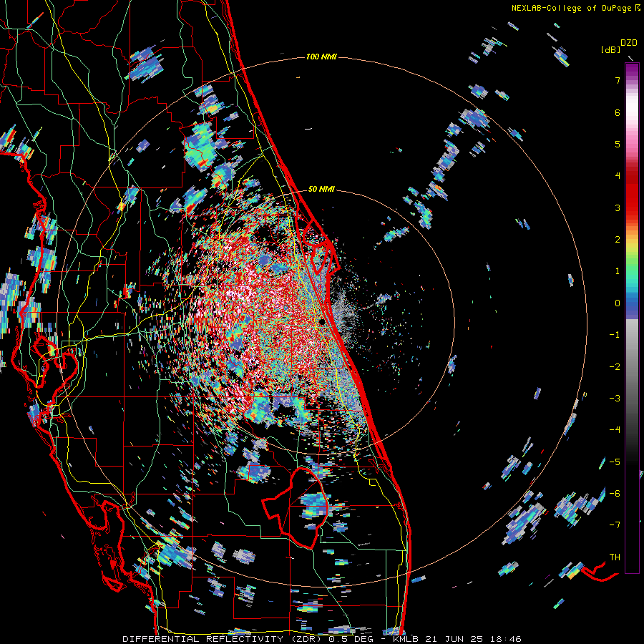Select the 5 value on the dB scale

tap(618, 144)
